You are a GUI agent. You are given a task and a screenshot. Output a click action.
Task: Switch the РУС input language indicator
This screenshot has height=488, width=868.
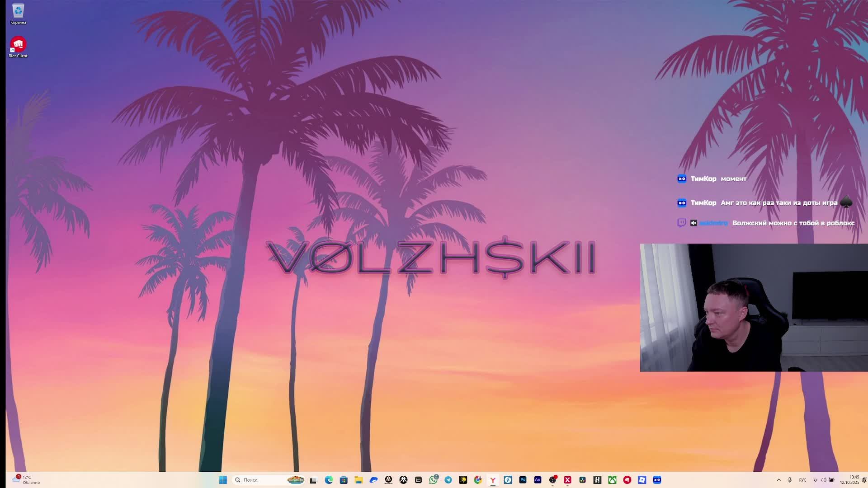pos(802,480)
